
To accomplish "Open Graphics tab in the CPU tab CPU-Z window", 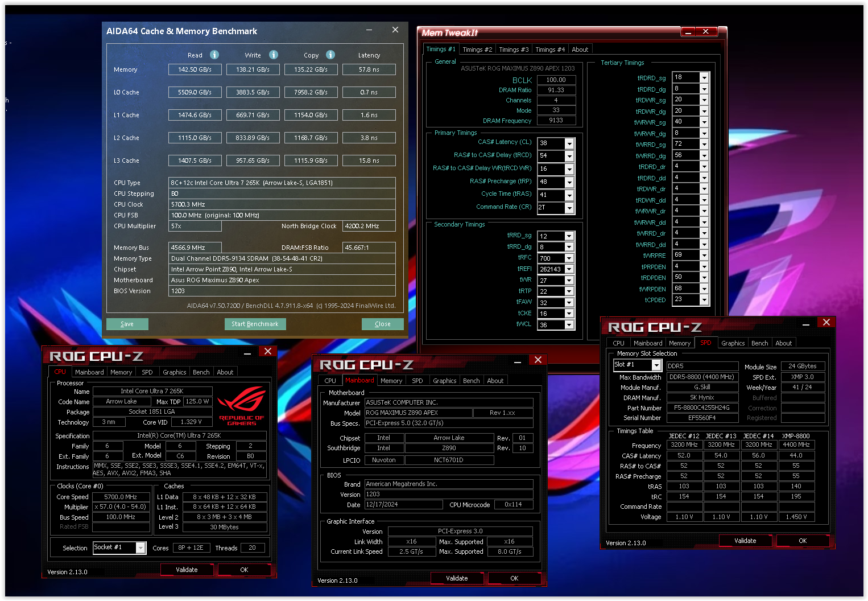I will pyautogui.click(x=175, y=372).
